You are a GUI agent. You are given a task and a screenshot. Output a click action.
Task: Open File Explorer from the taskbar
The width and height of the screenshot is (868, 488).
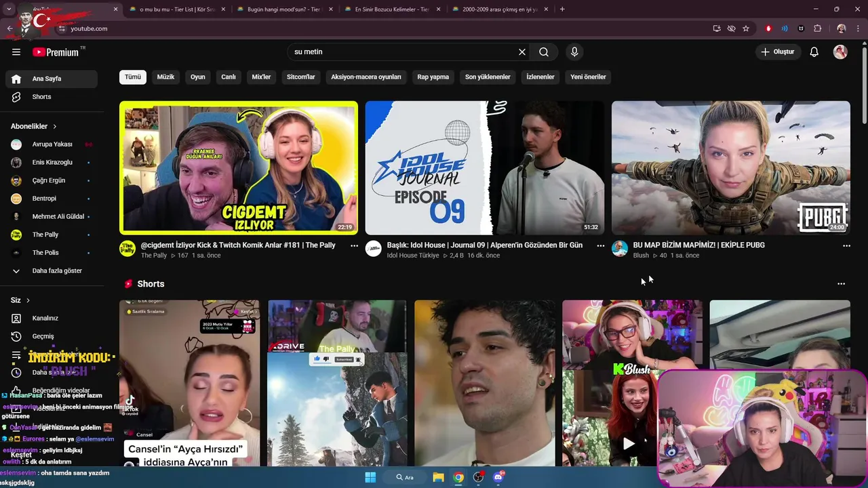click(x=439, y=477)
